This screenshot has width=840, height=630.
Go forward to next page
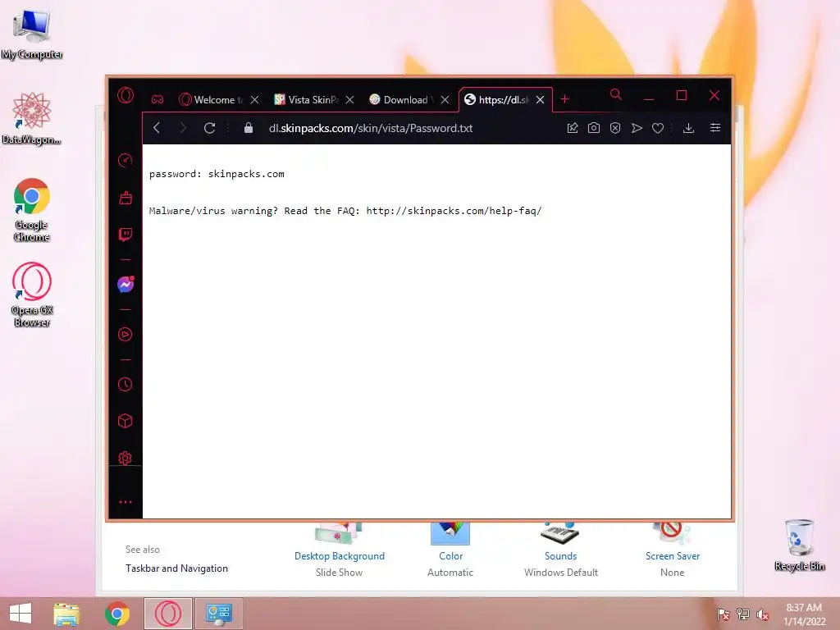(x=183, y=128)
